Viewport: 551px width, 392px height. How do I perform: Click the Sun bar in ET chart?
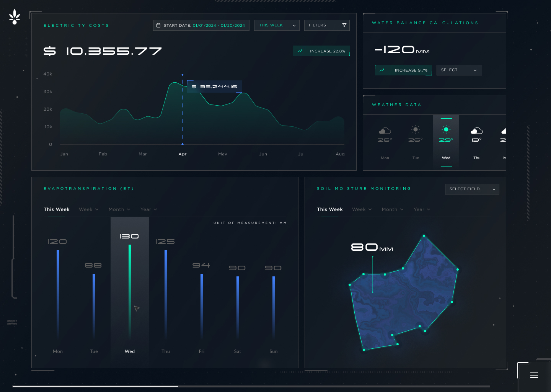tap(274, 307)
